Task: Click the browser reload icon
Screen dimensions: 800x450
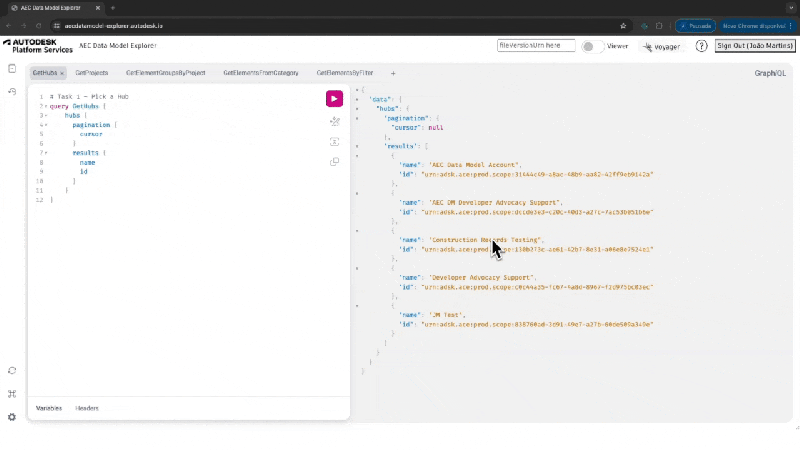Action: coord(38,26)
